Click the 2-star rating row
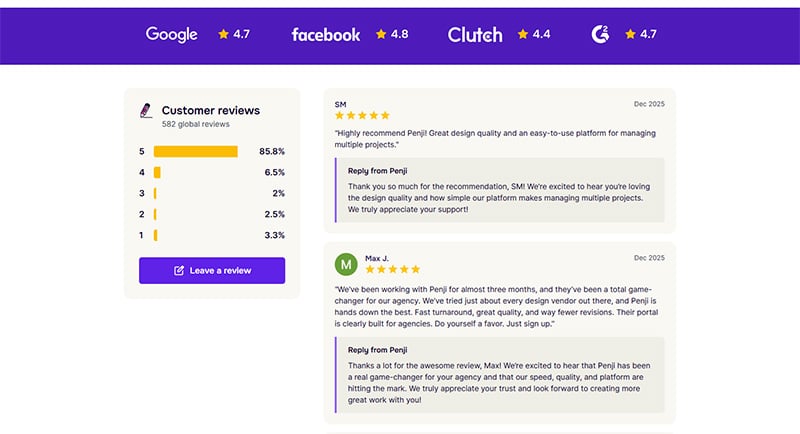The height and width of the screenshot is (434, 800). pyautogui.click(x=212, y=215)
